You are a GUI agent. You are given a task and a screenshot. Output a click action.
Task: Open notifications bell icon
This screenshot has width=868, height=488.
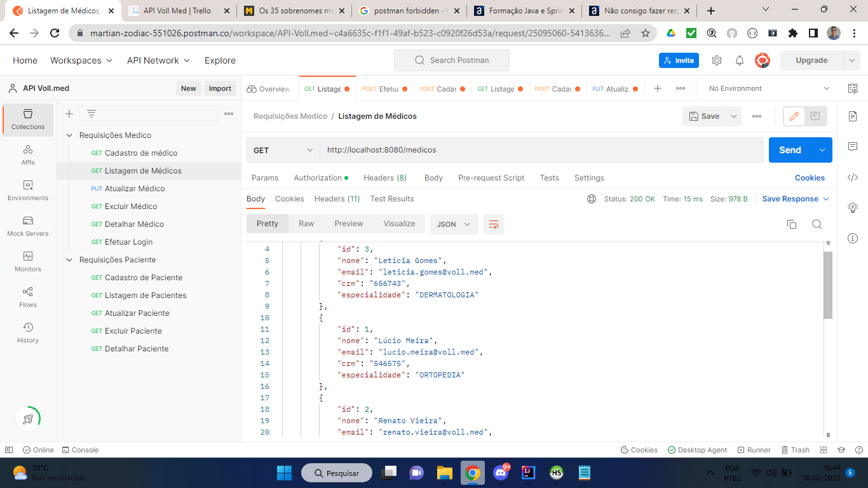(x=740, y=60)
